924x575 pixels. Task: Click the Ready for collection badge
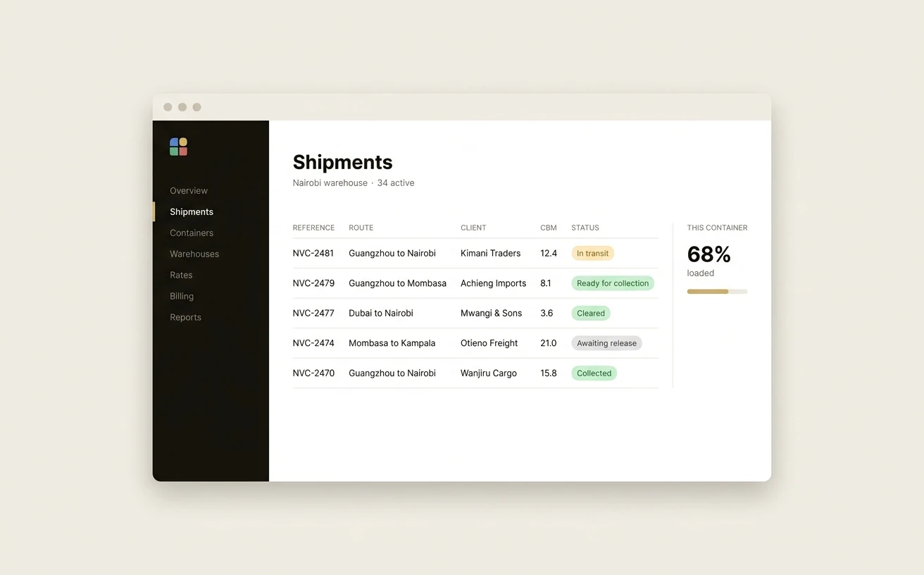[x=613, y=283]
